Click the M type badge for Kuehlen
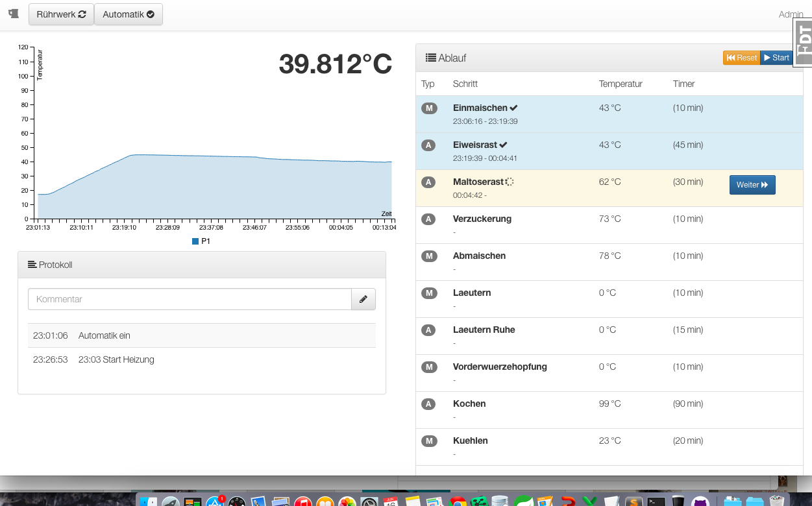Image resolution: width=812 pixels, height=506 pixels. point(429,441)
